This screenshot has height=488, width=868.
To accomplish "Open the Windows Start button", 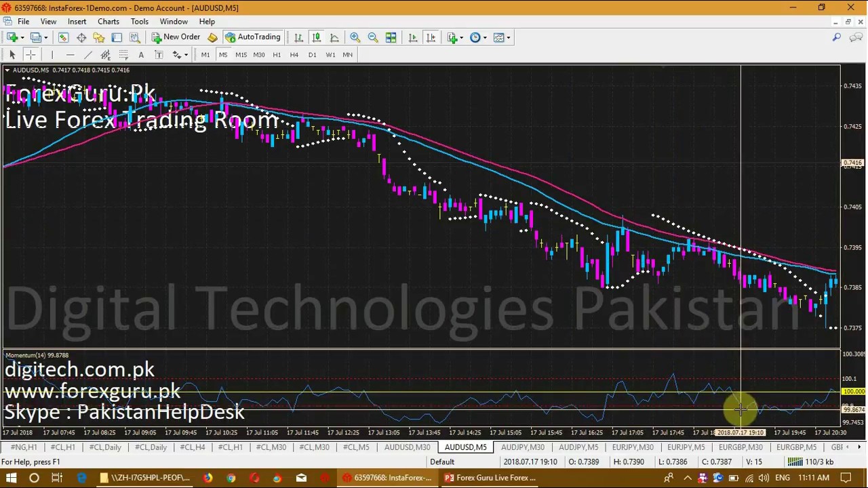I will pos(12,478).
